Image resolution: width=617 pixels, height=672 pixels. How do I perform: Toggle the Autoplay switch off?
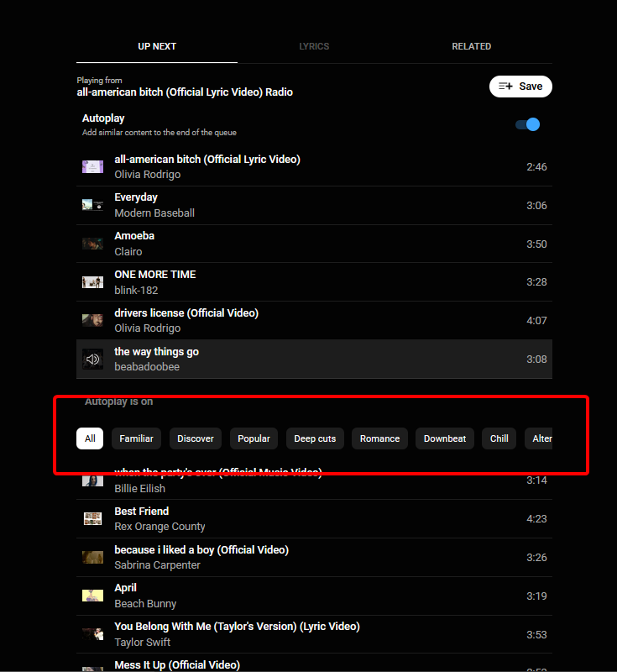[528, 124]
